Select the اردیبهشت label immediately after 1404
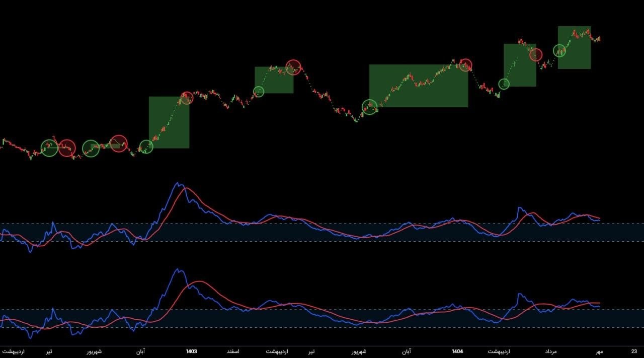644x358 pixels. (x=499, y=351)
